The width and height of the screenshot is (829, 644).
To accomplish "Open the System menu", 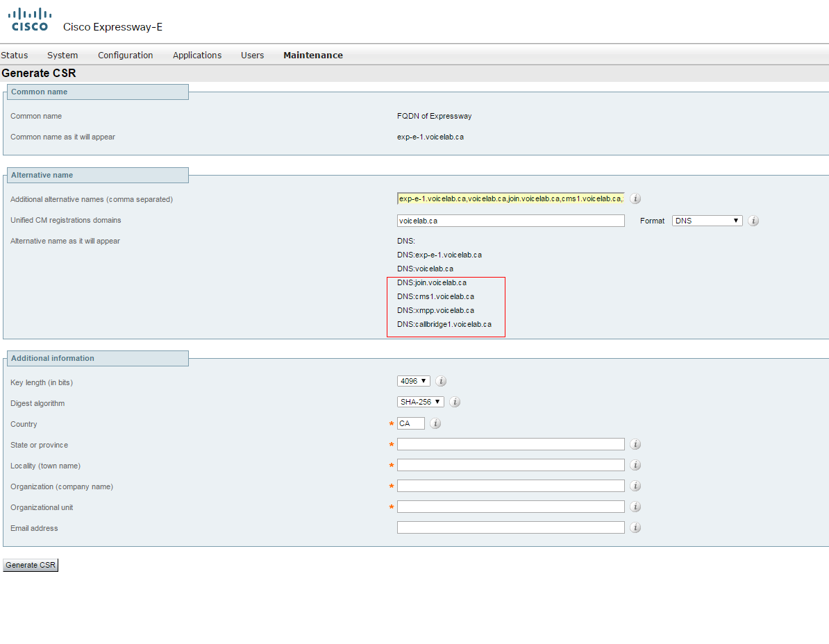I will [x=62, y=55].
